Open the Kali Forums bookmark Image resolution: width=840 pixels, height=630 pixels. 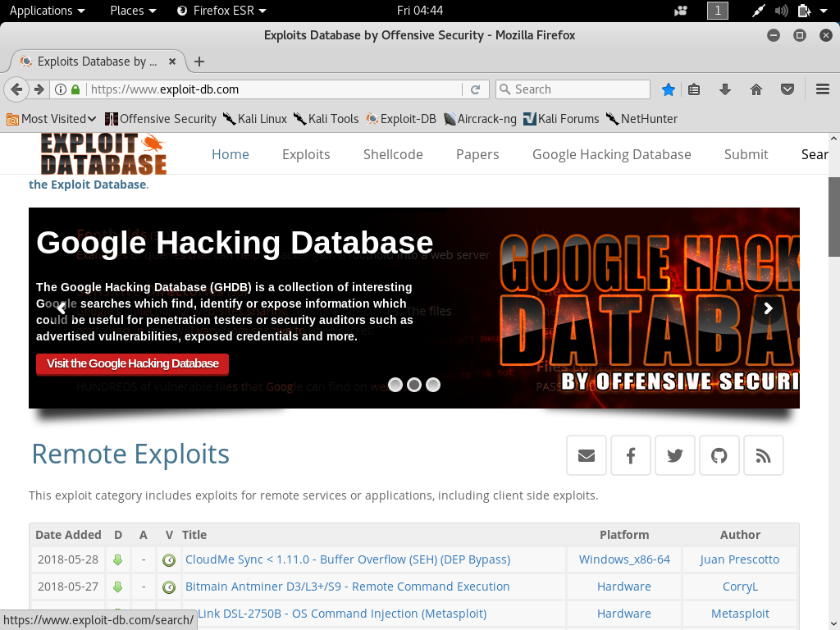[x=561, y=119]
